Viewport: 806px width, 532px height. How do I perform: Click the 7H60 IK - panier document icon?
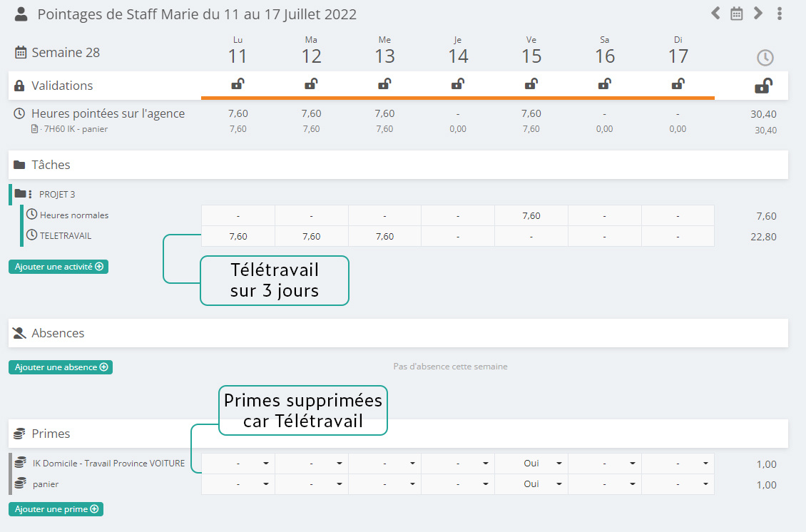(34, 129)
